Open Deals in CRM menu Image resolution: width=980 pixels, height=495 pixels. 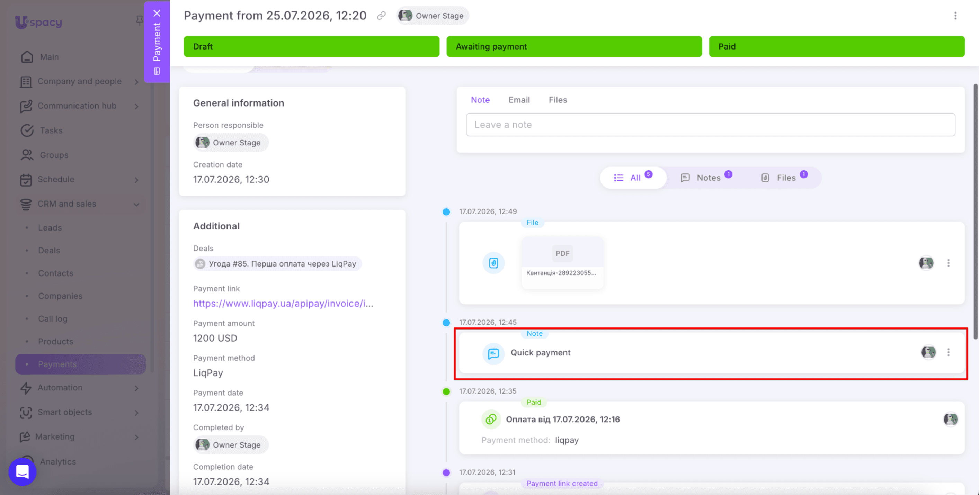[x=49, y=251]
